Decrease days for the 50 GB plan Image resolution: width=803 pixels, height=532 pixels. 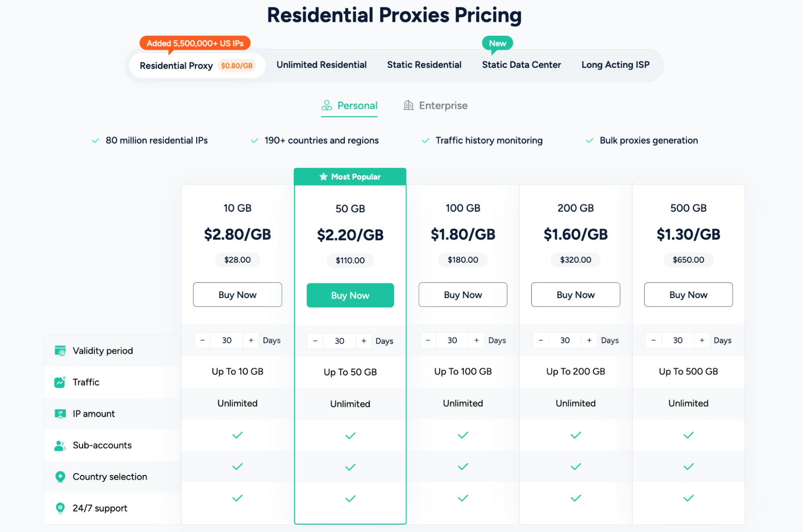315,341
